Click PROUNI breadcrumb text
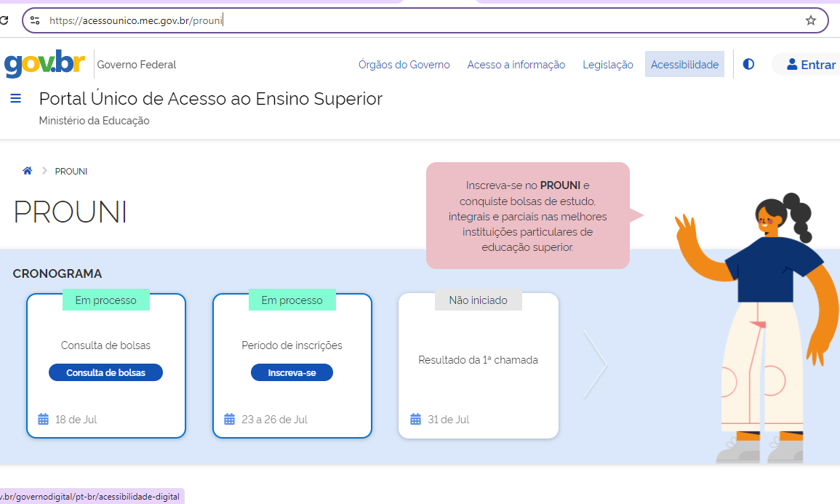Viewport: 840px width, 504px height. click(71, 172)
